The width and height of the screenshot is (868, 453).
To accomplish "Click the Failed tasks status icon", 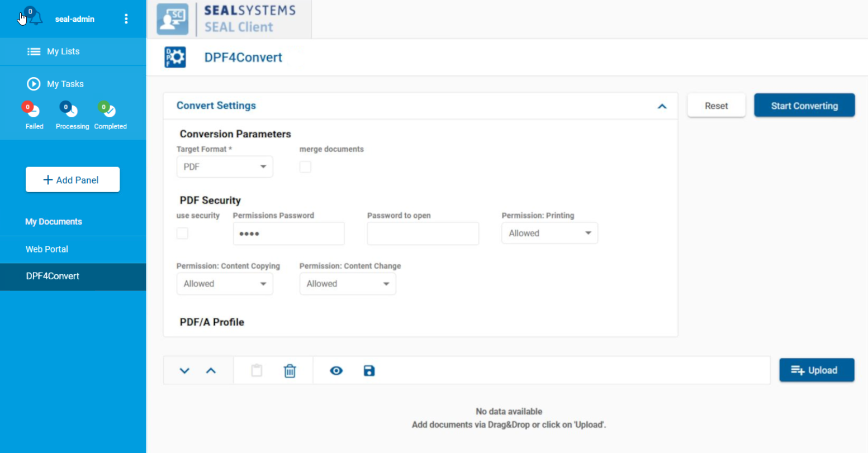I will pos(33,111).
